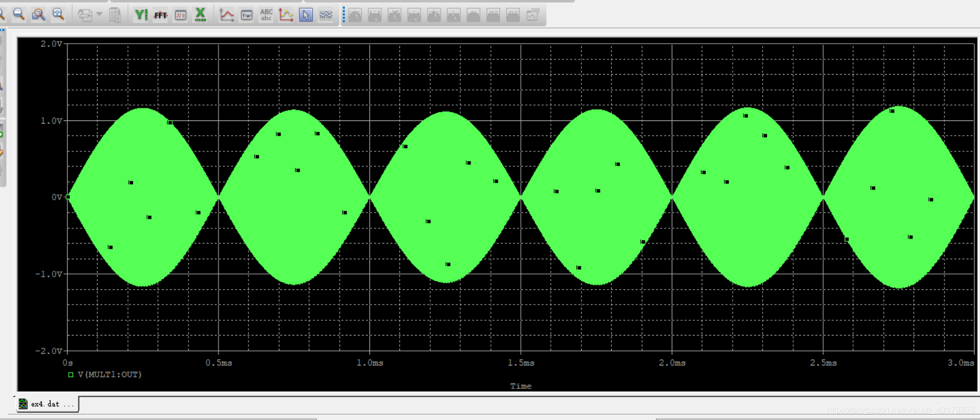Click the 0.5ms x-axis label
980x420 pixels.
(218, 362)
